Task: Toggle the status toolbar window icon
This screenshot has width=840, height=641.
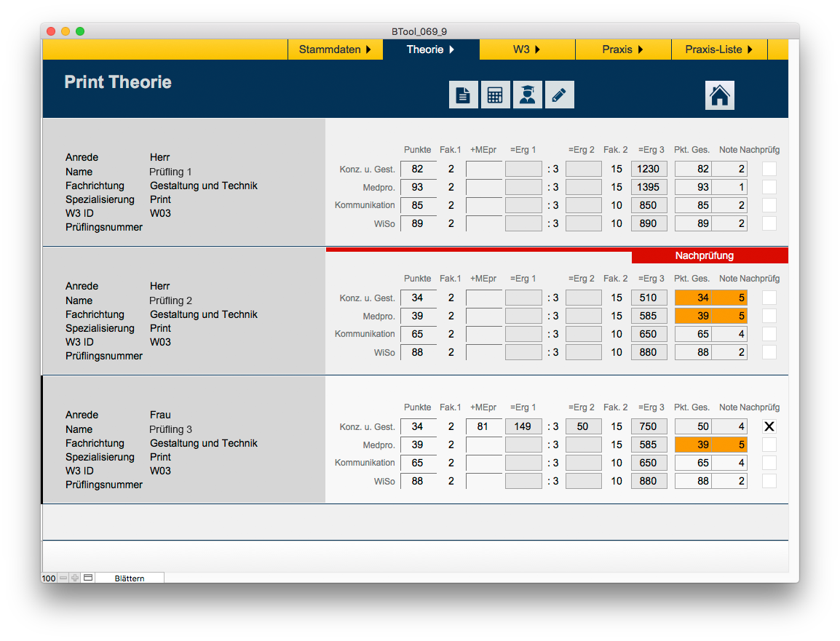Action: pos(88,578)
